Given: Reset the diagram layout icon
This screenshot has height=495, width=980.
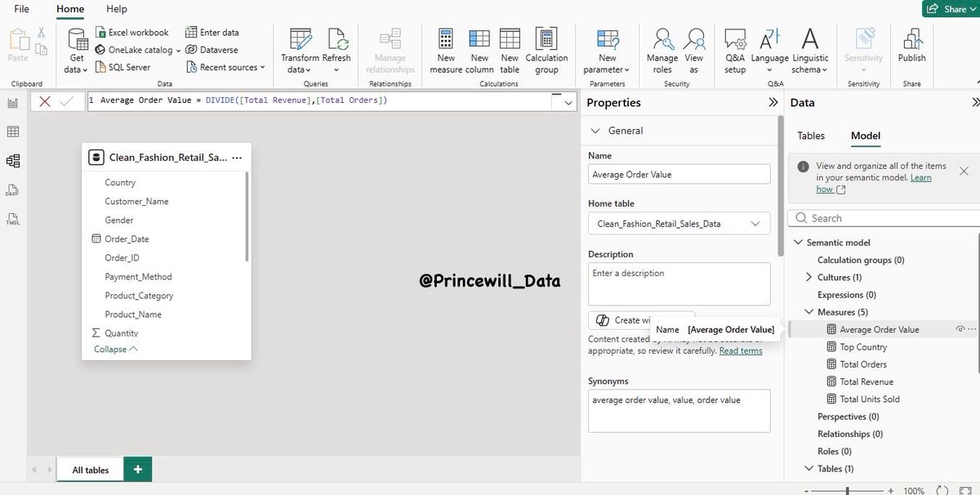Looking at the screenshot, I should [x=942, y=491].
